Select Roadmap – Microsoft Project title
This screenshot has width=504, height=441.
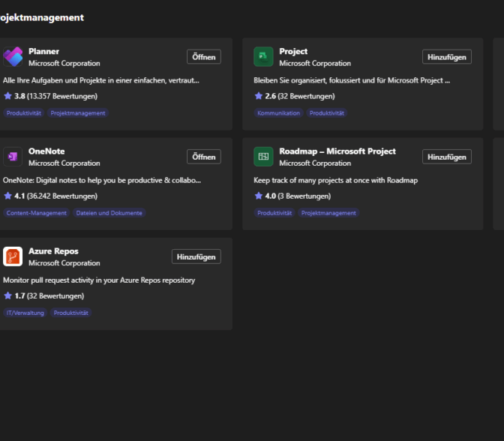coord(338,151)
